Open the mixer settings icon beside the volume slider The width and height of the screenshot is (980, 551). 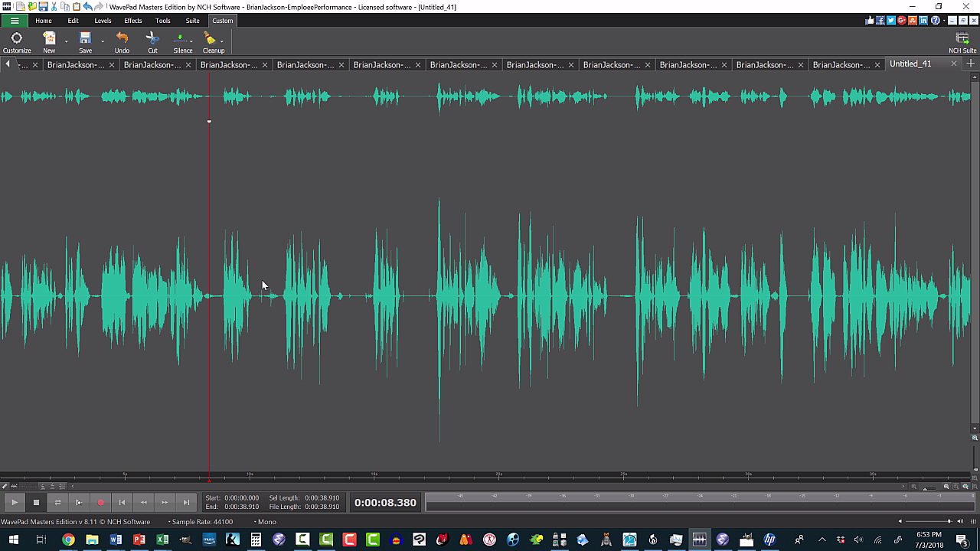coord(973,521)
